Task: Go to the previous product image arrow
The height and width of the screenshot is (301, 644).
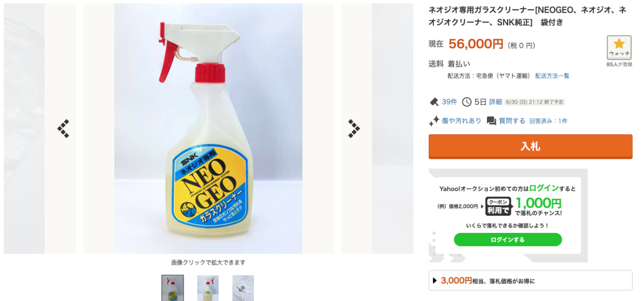Action: [x=63, y=128]
